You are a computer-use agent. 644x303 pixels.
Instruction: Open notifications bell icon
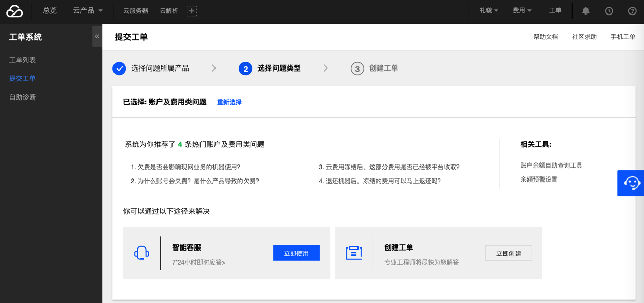586,10
